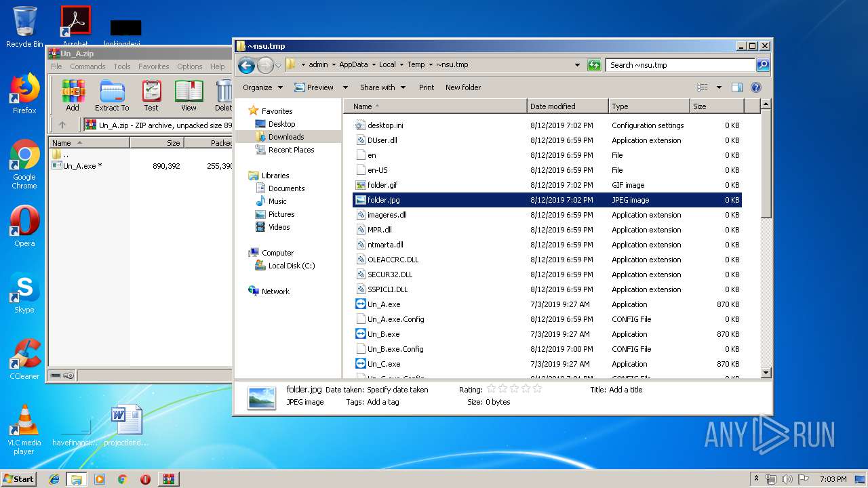Open Preview dropdown arrow

345,87
